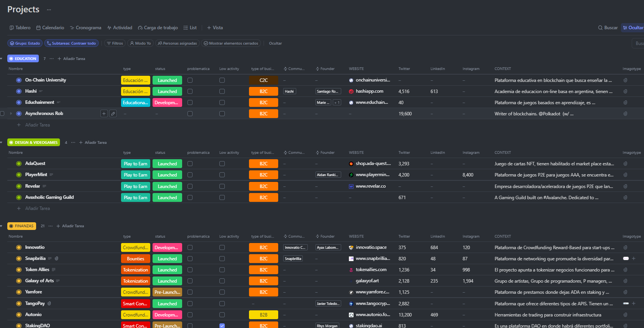644x328 pixels.
Task: Switch to the Actividad view tab
Action: coord(120,28)
